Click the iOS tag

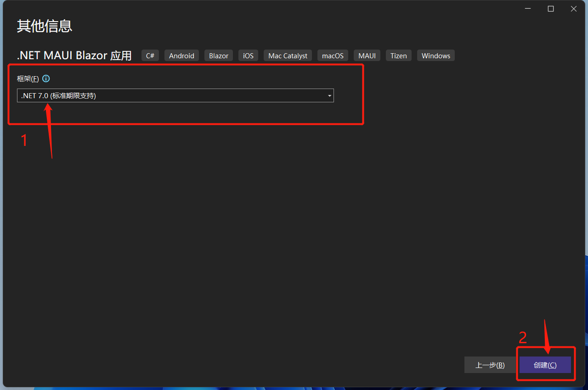248,56
